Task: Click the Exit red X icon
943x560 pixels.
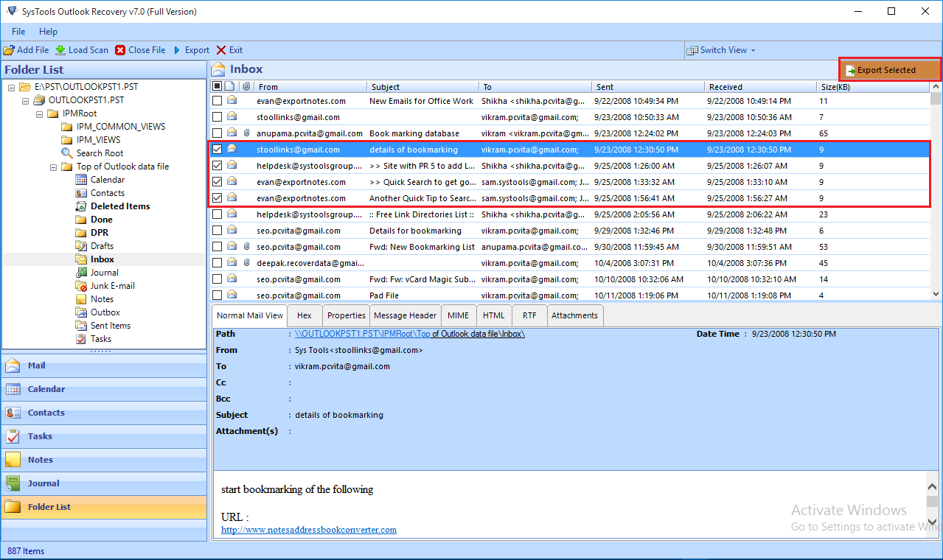Action: (x=221, y=50)
